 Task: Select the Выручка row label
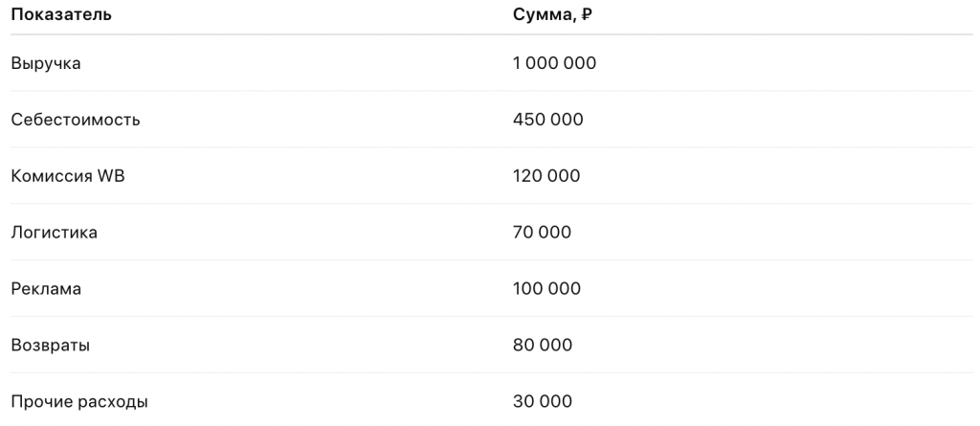tap(46, 63)
